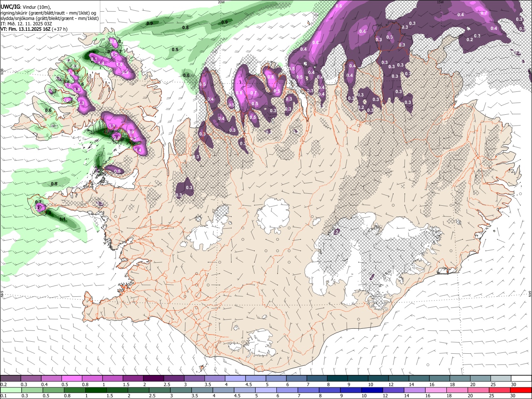
Task: Click the 'slydda/snjókoma' legend description line
Action: pos(49,18)
